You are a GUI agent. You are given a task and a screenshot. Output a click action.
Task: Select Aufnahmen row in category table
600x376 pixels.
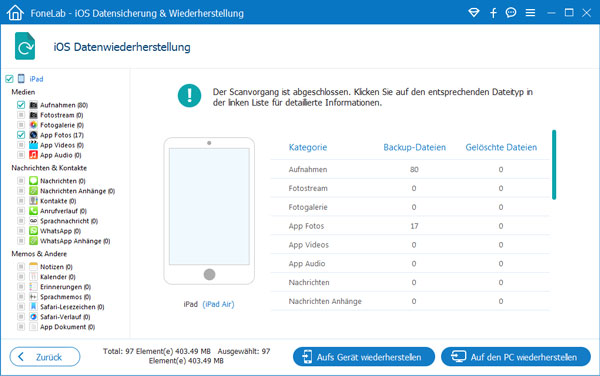click(410, 169)
